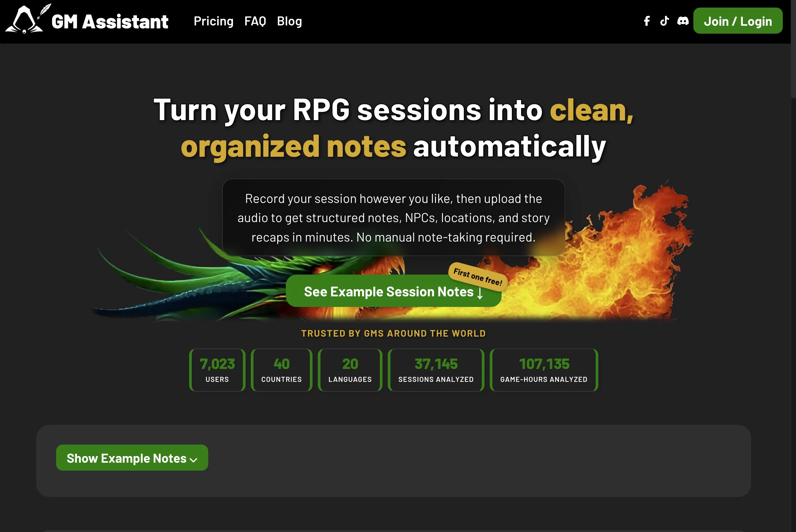Open the Discord server icon

pos(683,21)
